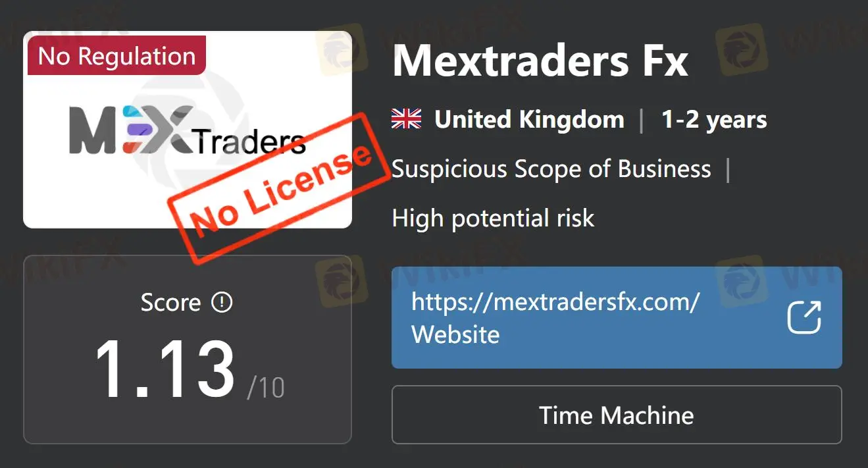Image resolution: width=868 pixels, height=468 pixels.
Task: Click the 1-2 years operating period label
Action: (714, 120)
